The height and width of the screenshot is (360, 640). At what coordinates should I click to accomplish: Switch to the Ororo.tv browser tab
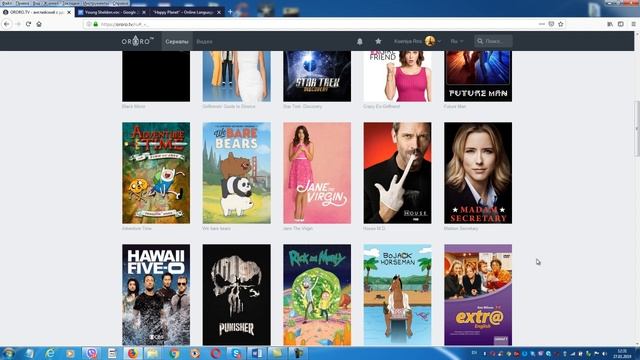[37, 12]
